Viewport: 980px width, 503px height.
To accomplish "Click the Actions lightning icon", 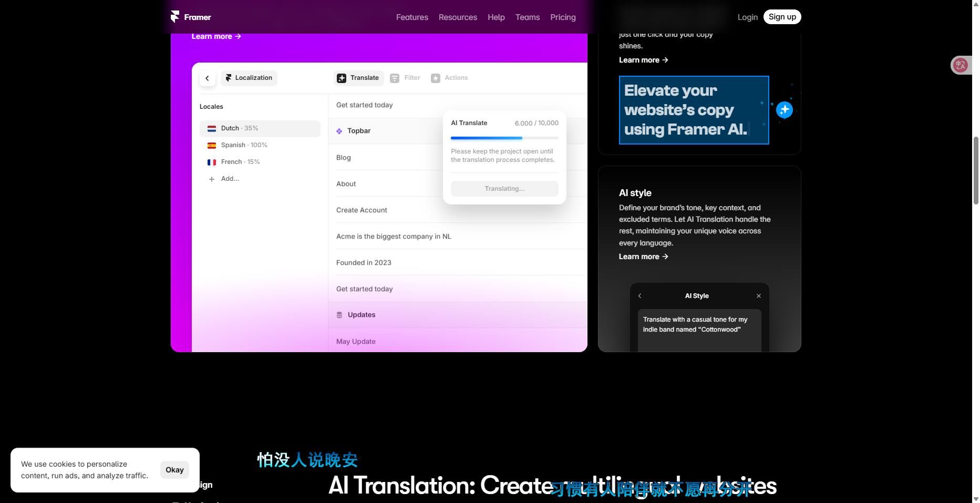I will pyautogui.click(x=436, y=78).
